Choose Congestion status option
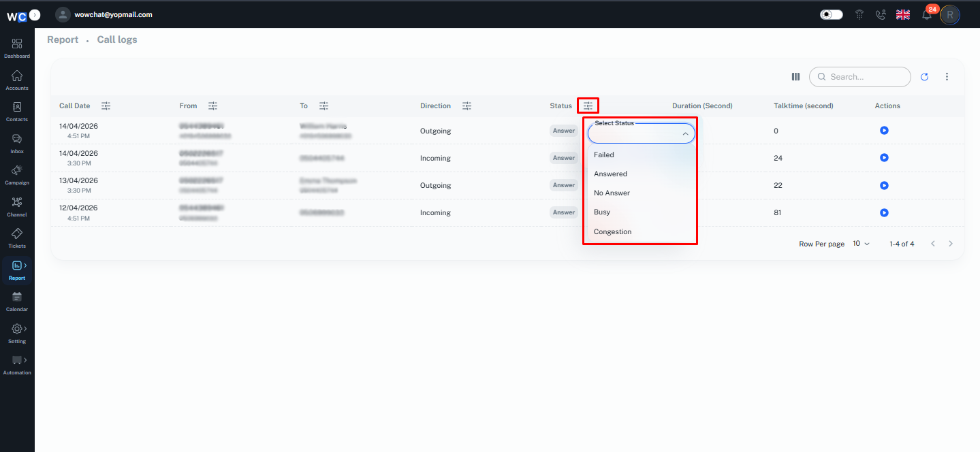 pyautogui.click(x=642, y=231)
